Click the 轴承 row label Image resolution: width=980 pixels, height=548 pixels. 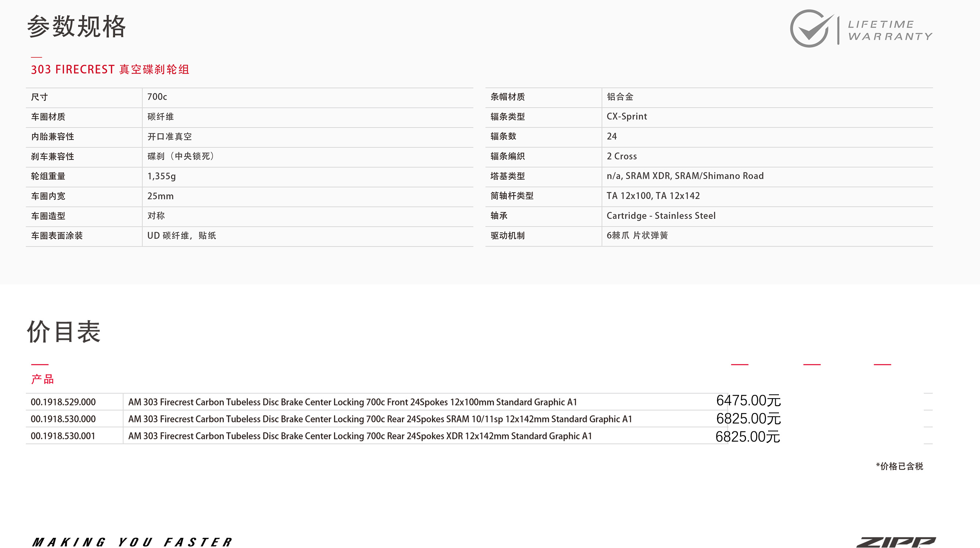(499, 216)
